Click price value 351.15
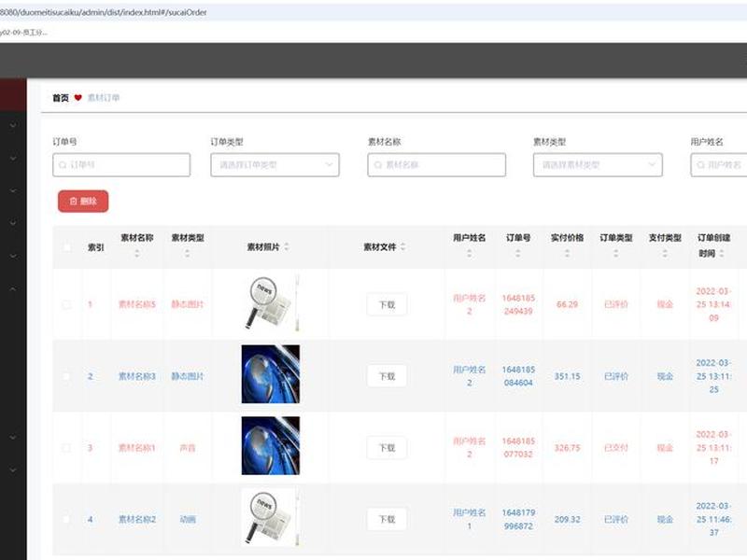 (x=567, y=376)
